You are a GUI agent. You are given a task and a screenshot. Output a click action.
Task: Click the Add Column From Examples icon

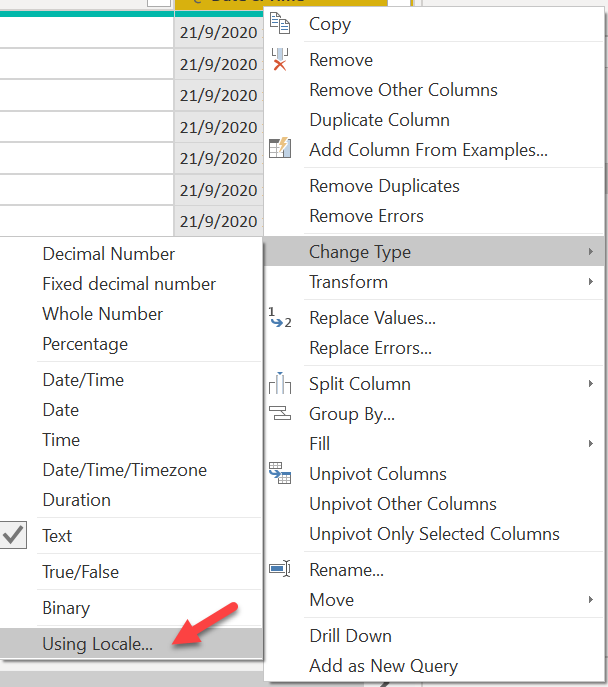[279, 149]
